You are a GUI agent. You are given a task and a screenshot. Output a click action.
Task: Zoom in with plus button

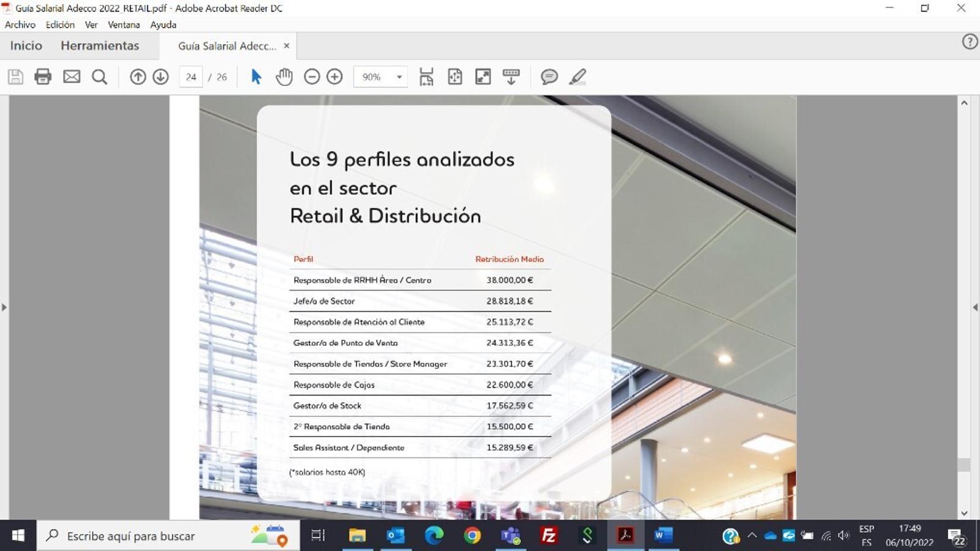click(334, 77)
